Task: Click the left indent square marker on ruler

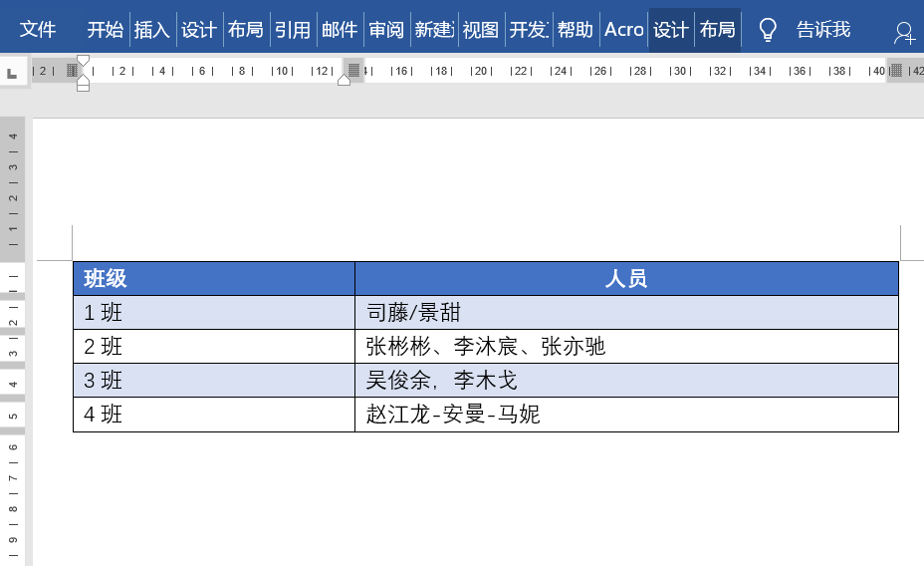Action: click(x=83, y=88)
